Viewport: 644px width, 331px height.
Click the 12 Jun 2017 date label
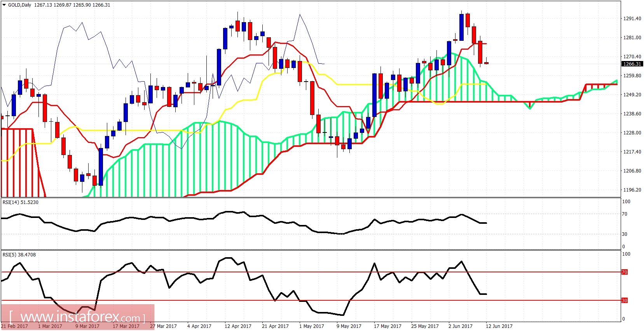(x=499, y=326)
